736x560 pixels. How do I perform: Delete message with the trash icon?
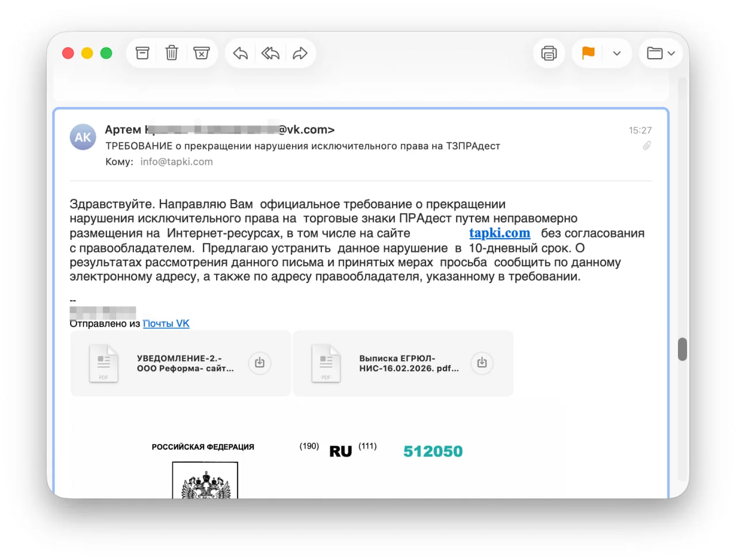tap(171, 53)
